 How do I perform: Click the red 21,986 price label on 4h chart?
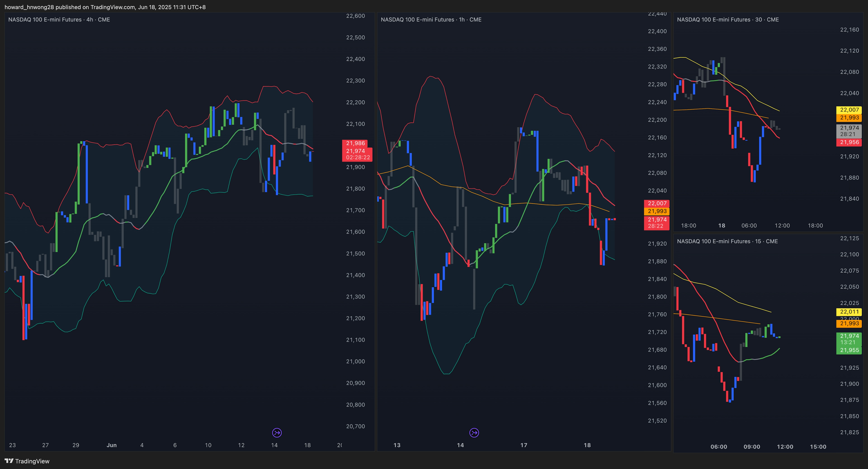click(x=355, y=143)
